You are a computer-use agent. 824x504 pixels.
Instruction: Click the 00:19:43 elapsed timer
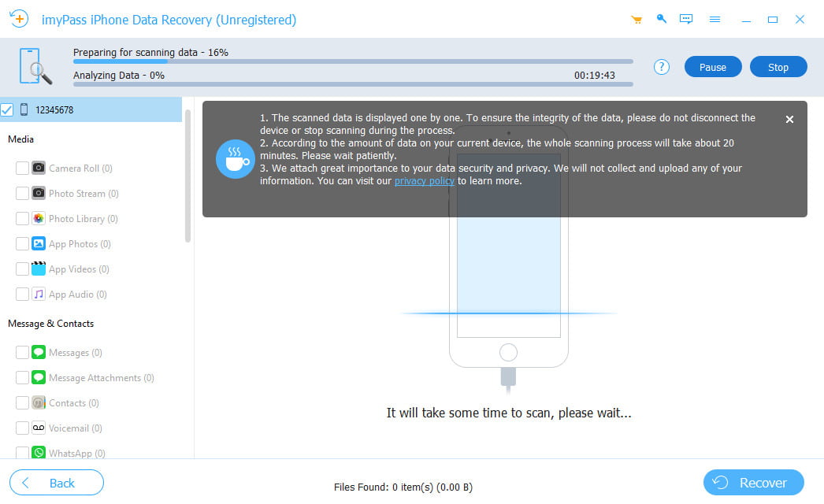(x=594, y=75)
